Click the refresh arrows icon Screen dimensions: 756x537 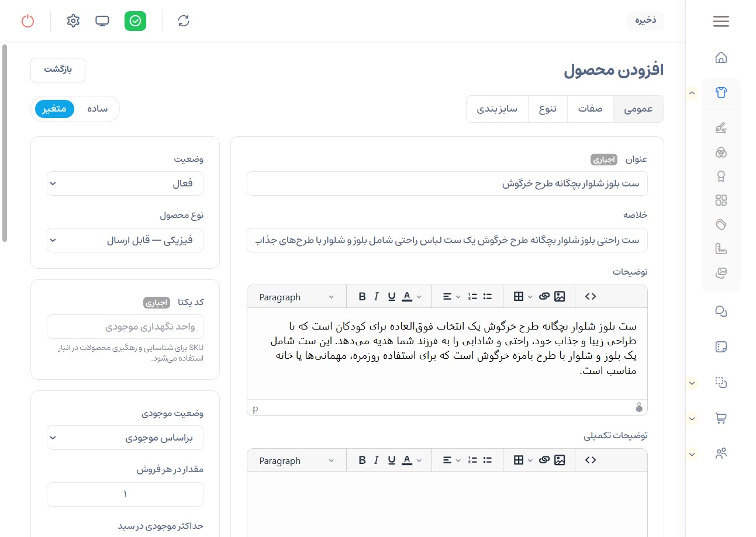(x=184, y=21)
